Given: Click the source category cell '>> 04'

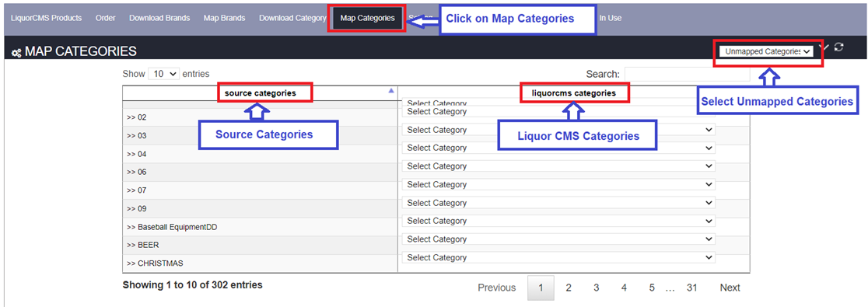Looking at the screenshot, I should click(261, 154).
